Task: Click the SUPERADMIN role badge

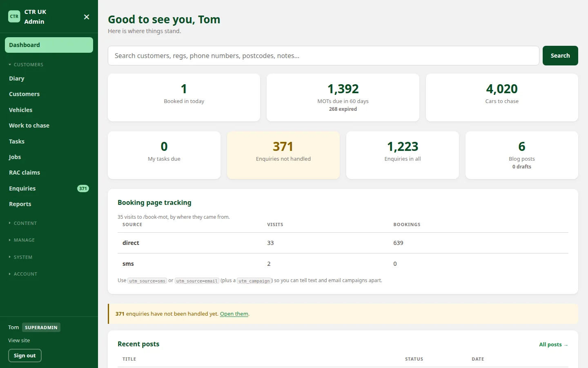Action: [41, 328]
